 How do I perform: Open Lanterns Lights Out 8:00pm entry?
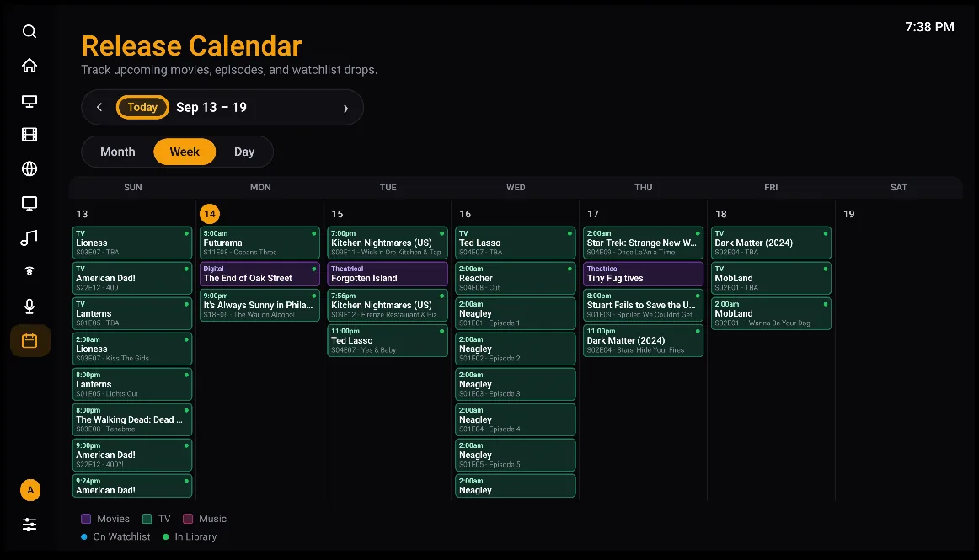click(x=131, y=385)
